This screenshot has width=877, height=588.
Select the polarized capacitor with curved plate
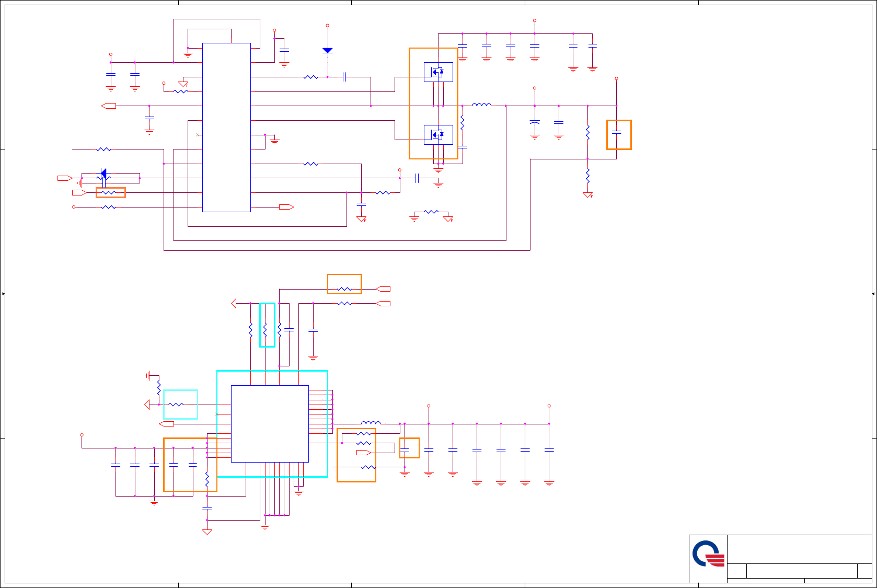tap(534, 122)
